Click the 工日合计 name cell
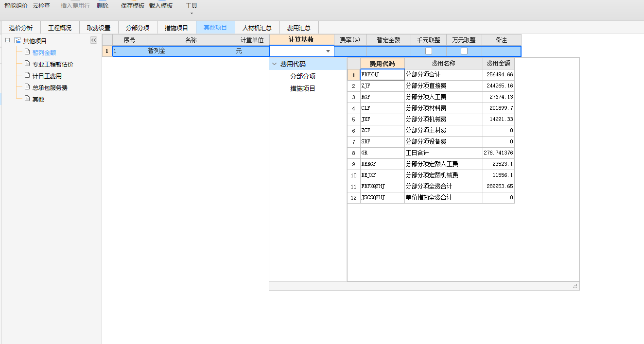Viewport: 644px width, 344px height. pyautogui.click(x=444, y=153)
